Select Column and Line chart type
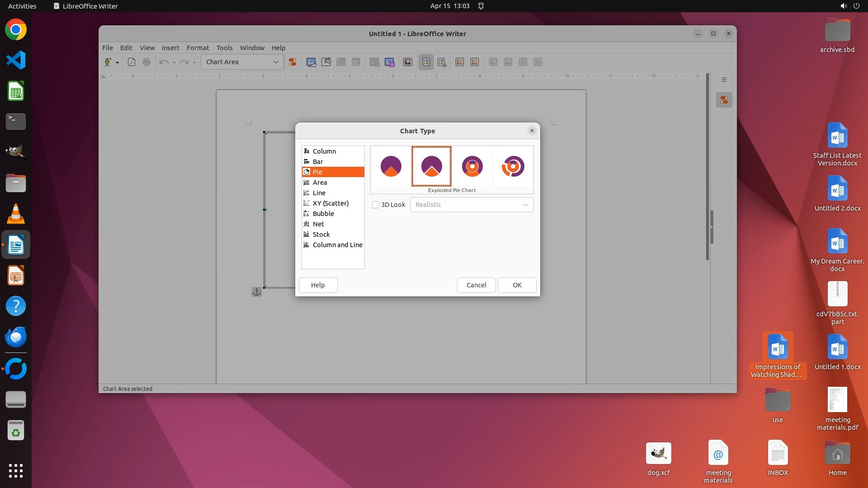Image resolution: width=868 pixels, height=488 pixels. pyautogui.click(x=337, y=245)
